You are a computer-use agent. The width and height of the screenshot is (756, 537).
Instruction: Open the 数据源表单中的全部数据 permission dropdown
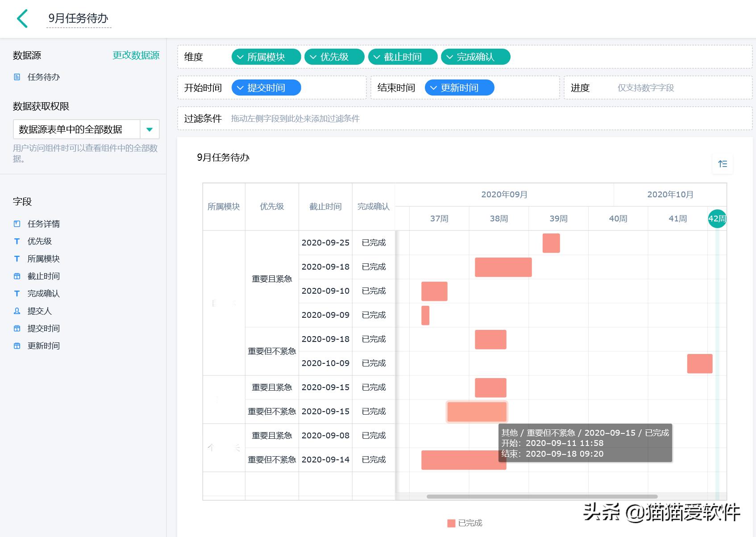click(150, 129)
